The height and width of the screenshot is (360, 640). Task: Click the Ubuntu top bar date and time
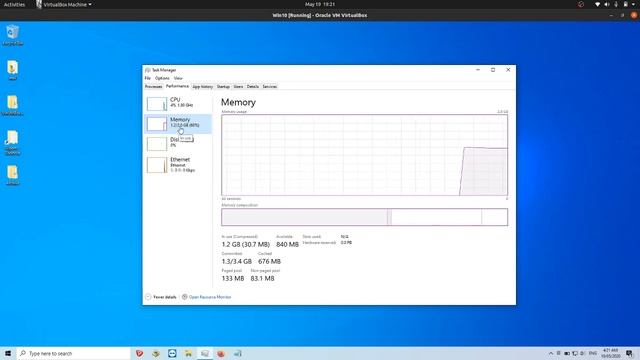(x=320, y=4)
